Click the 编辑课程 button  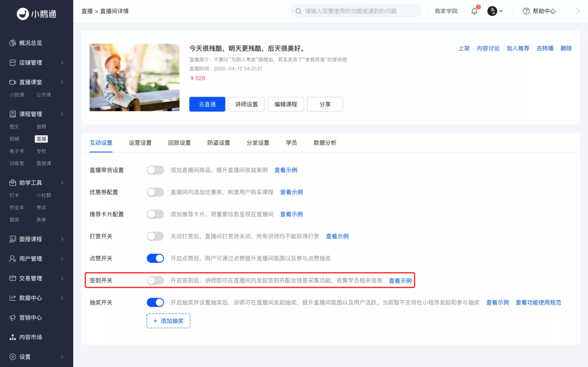coord(286,104)
